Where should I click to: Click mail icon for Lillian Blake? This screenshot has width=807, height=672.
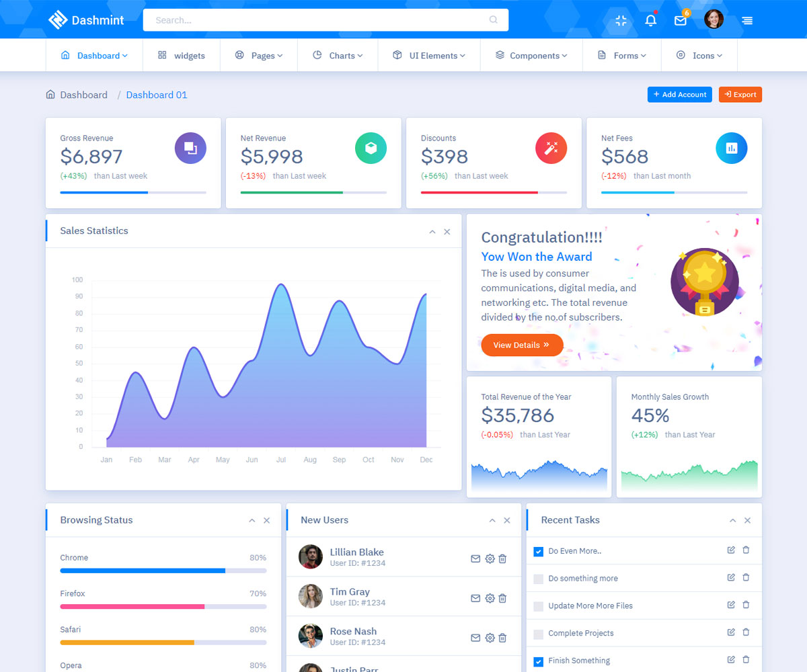(x=475, y=558)
